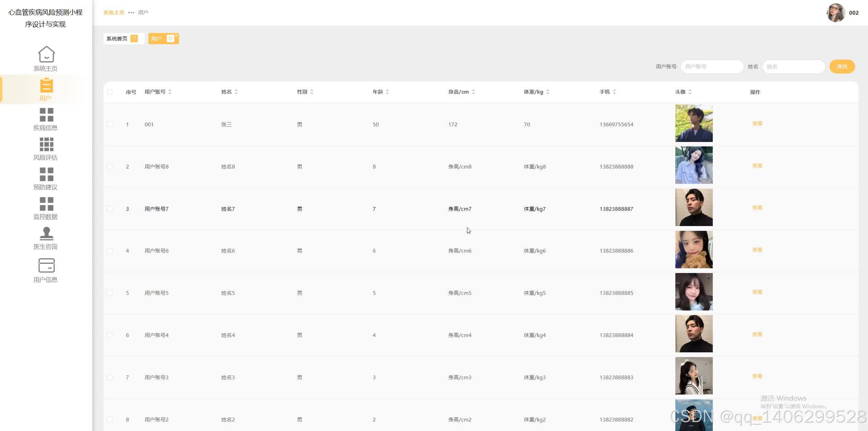Screen dimensions: 868x431
Task: Click the orange 查找 search button
Action: click(x=842, y=66)
